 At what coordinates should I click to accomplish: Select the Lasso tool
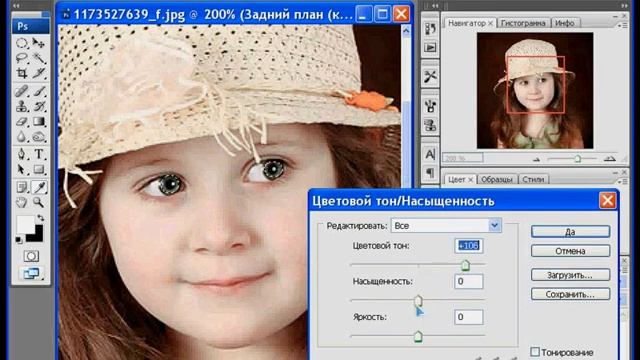tap(22, 58)
